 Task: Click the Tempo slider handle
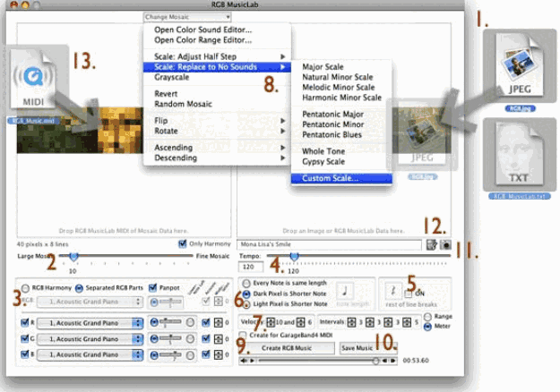click(x=294, y=256)
